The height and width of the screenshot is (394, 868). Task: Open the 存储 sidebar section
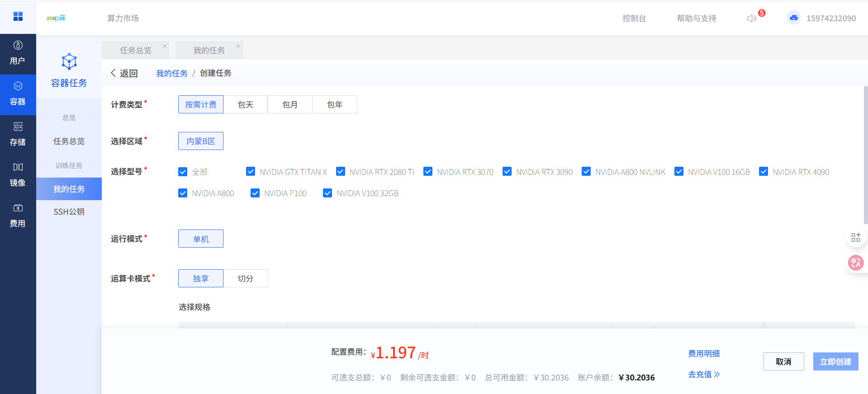[18, 135]
